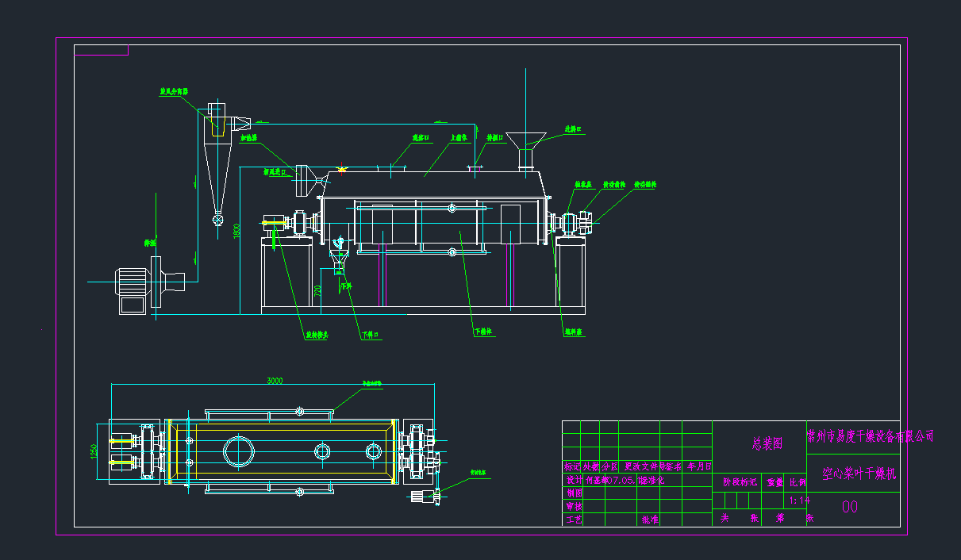The height and width of the screenshot is (560, 961).
Task: Click the 传动齿轮 transmission gear label
Action: click(x=613, y=185)
